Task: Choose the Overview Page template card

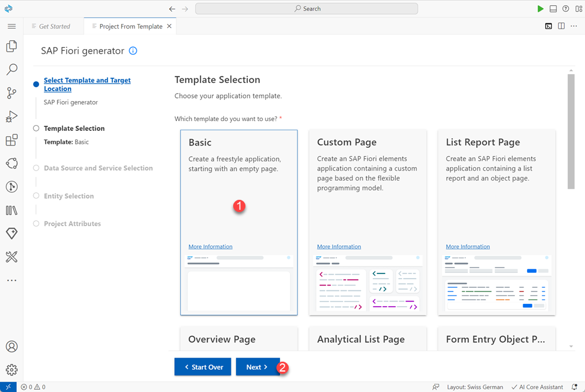Action: click(239, 339)
